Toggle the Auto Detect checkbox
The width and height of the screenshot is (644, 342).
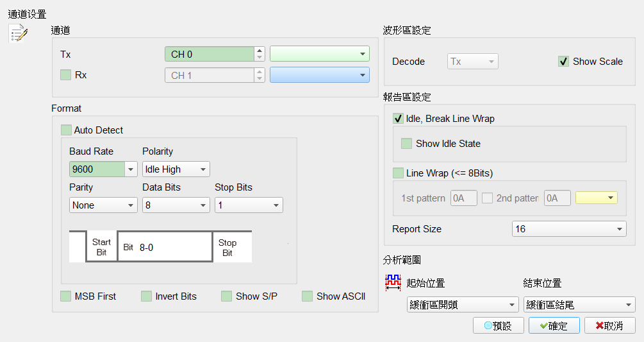(x=66, y=130)
